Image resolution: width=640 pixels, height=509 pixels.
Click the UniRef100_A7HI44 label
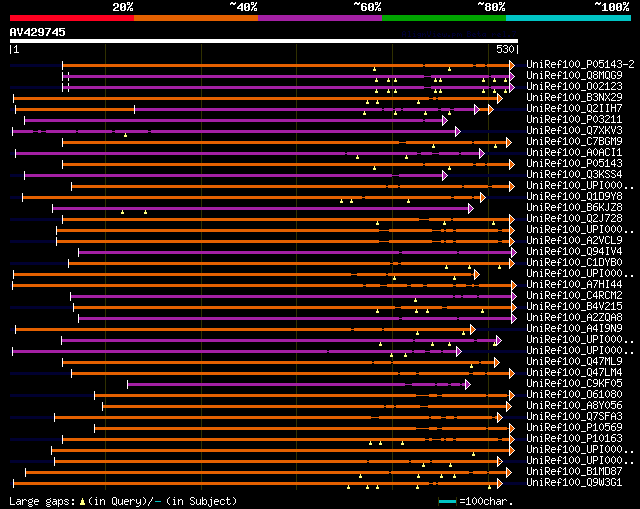point(574,285)
